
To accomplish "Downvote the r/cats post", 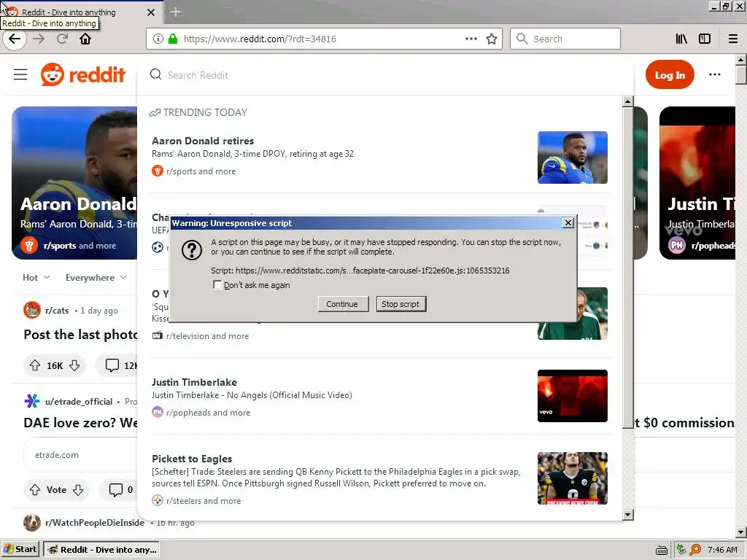I will [74, 366].
